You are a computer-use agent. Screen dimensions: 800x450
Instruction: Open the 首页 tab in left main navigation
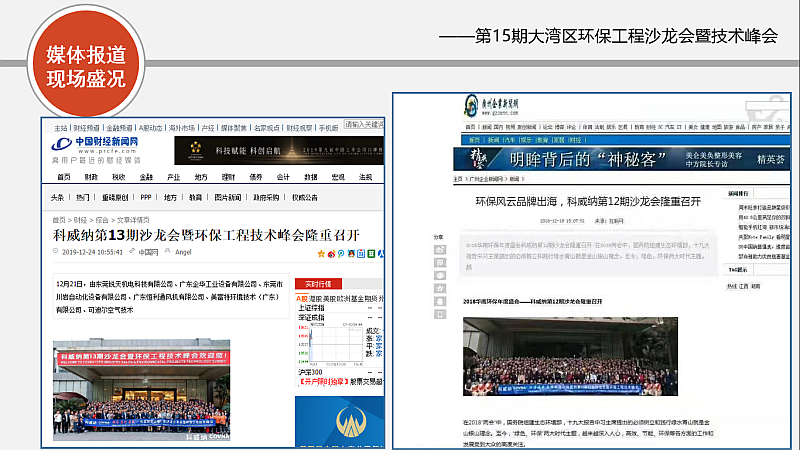[62, 176]
